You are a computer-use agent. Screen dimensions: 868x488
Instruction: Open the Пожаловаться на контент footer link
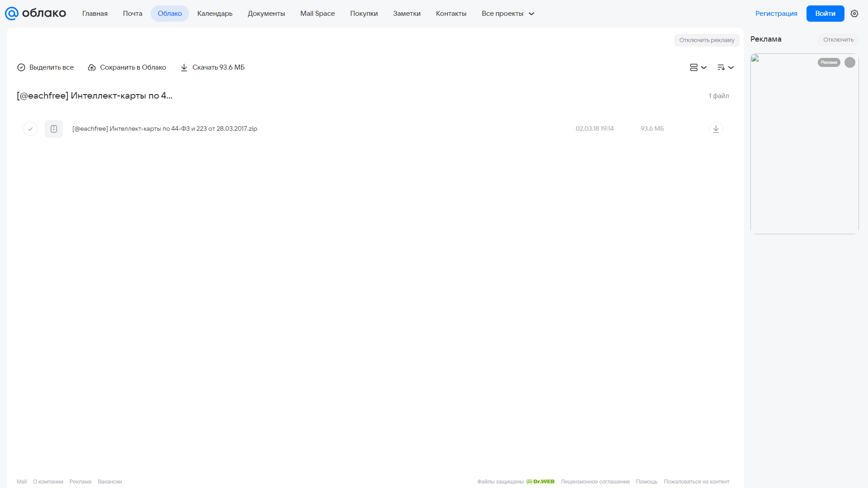coord(697,482)
